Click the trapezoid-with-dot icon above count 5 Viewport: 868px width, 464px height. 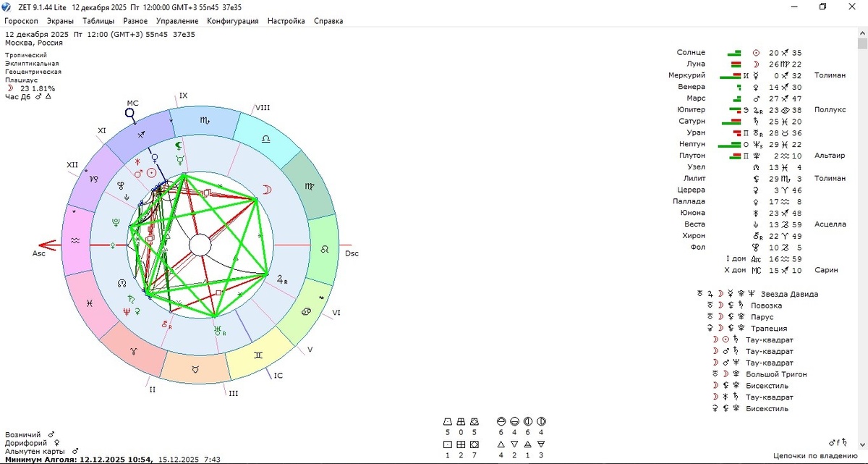tap(448, 421)
